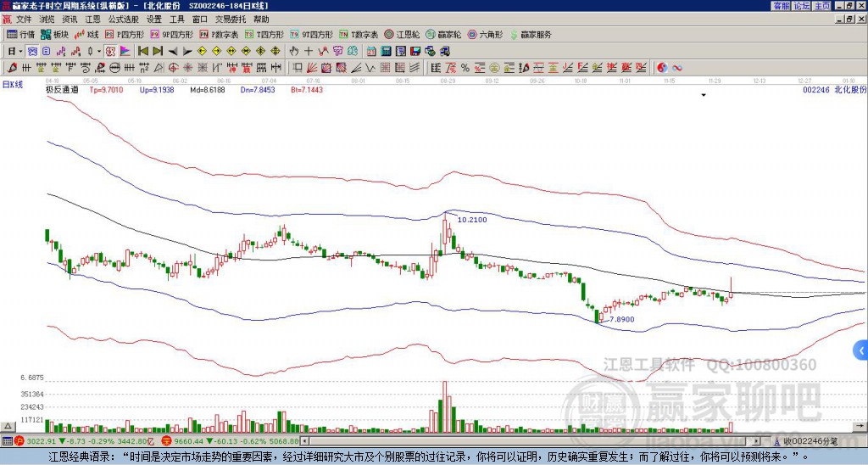Click the circle with crosshair tool
This screenshot has height=465, width=868.
[173, 68]
